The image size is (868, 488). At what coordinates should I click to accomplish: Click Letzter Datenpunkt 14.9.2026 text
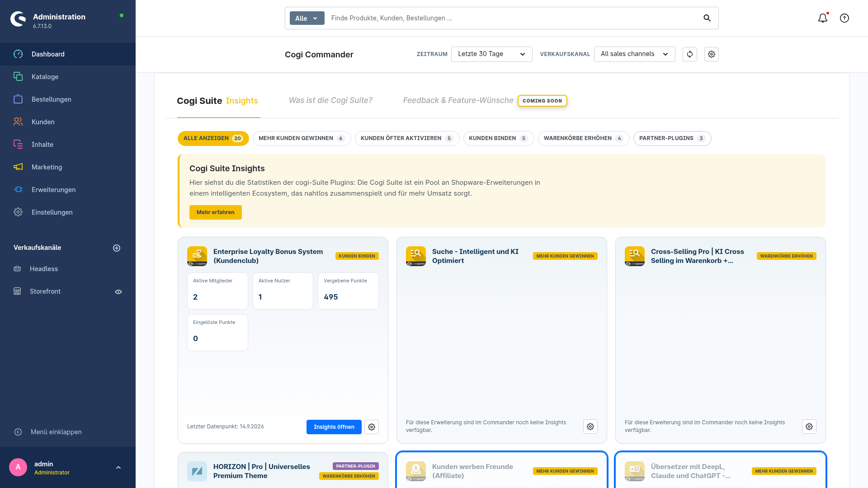click(x=226, y=427)
